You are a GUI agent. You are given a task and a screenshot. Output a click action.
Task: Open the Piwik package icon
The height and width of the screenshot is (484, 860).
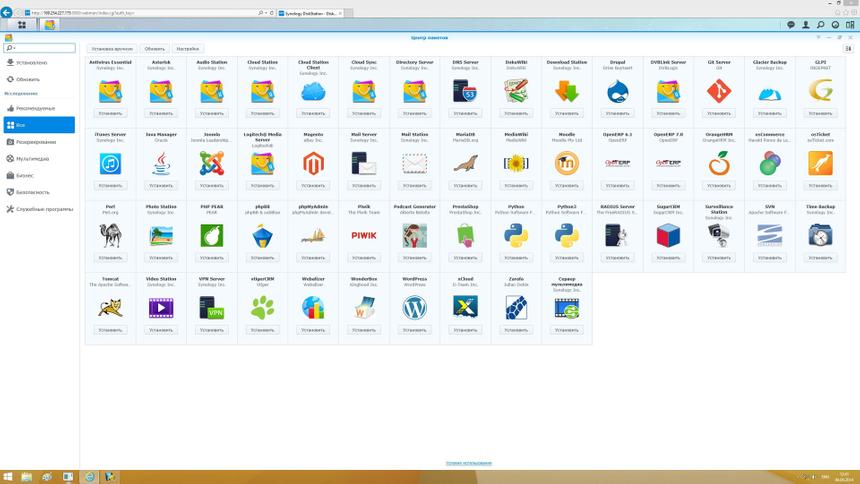364,235
